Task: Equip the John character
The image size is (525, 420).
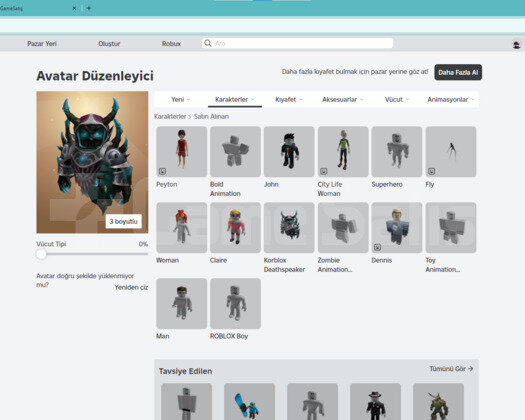Action: pyautogui.click(x=289, y=151)
